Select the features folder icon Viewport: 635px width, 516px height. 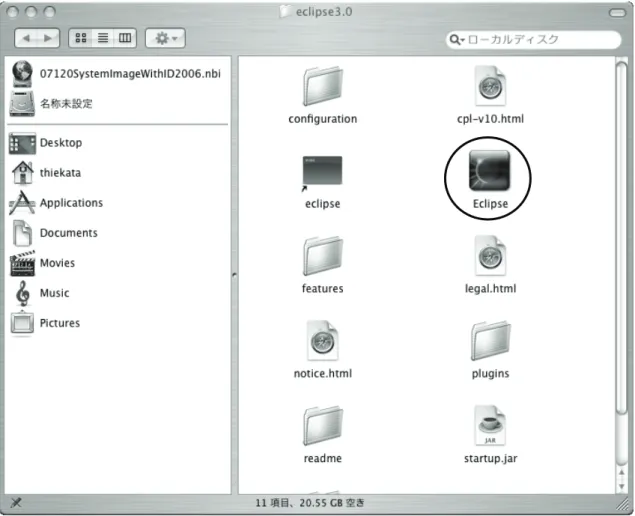coord(323,256)
